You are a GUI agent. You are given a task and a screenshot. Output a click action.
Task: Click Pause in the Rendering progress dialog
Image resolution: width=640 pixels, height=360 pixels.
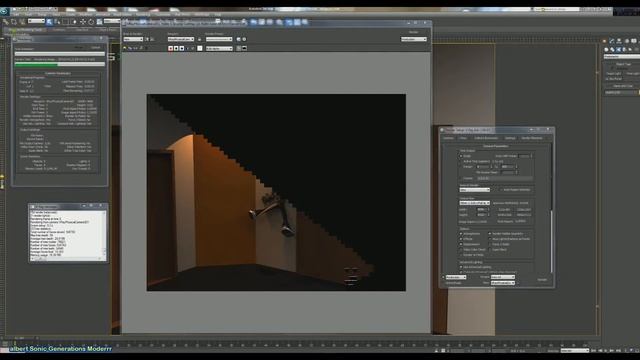click(x=79, y=48)
